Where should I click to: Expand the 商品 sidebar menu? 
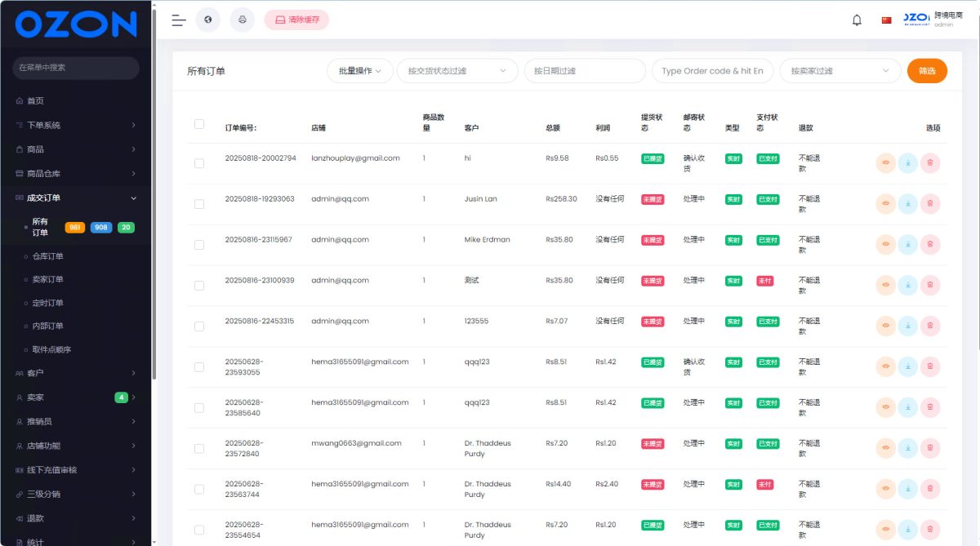(x=76, y=149)
